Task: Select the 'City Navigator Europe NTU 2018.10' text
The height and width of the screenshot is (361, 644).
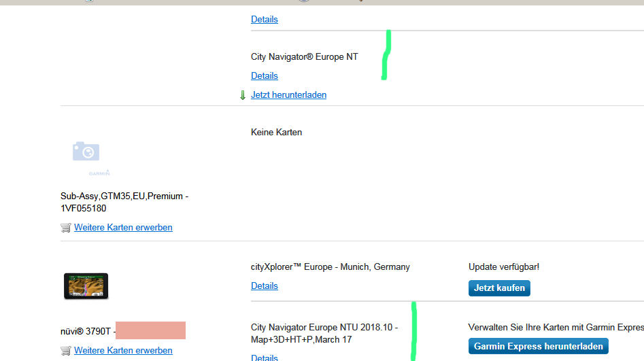Action: coord(322,327)
